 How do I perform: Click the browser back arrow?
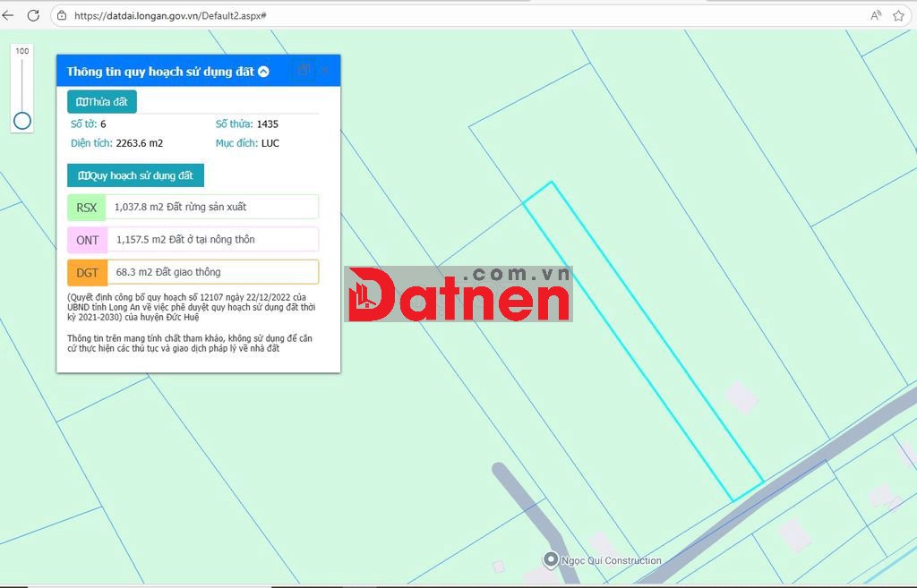tap(8, 15)
